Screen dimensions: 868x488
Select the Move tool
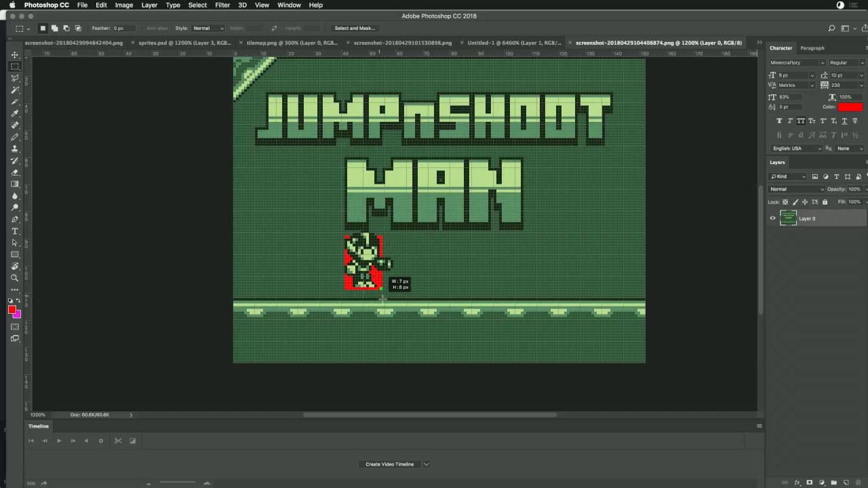(x=15, y=54)
